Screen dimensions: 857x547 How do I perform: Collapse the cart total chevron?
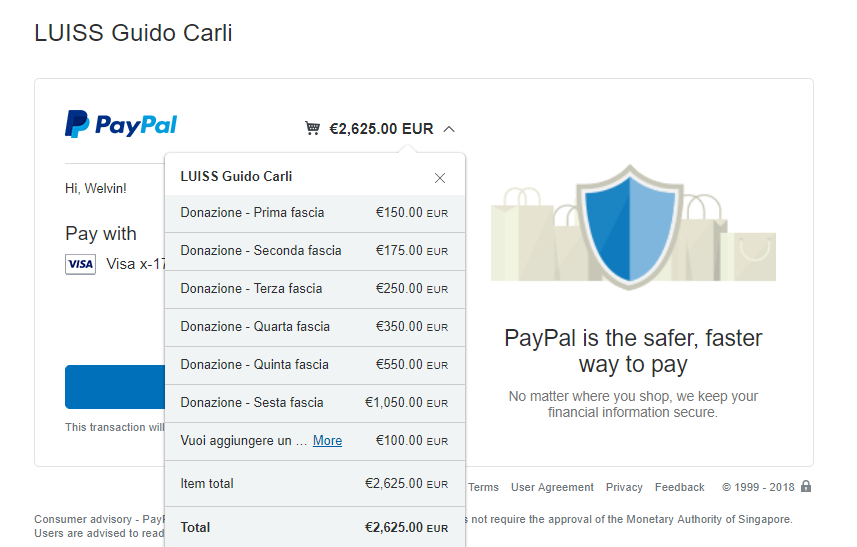[449, 128]
